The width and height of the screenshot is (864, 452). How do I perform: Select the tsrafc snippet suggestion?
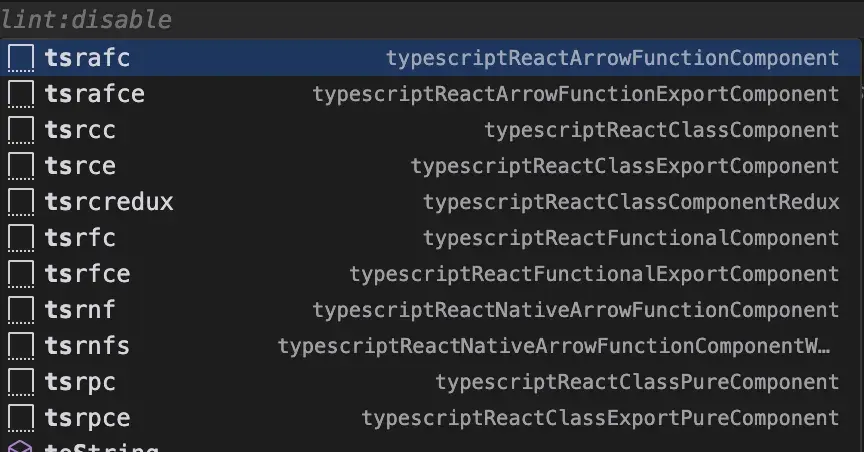[x=87, y=58]
